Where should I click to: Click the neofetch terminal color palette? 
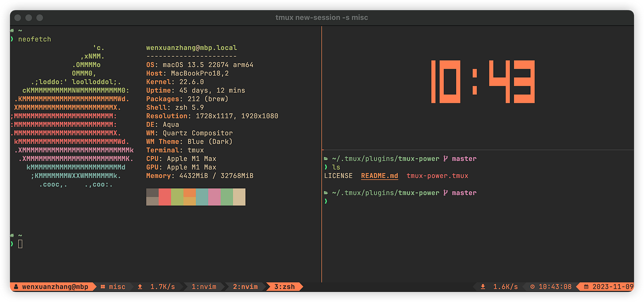(x=195, y=197)
